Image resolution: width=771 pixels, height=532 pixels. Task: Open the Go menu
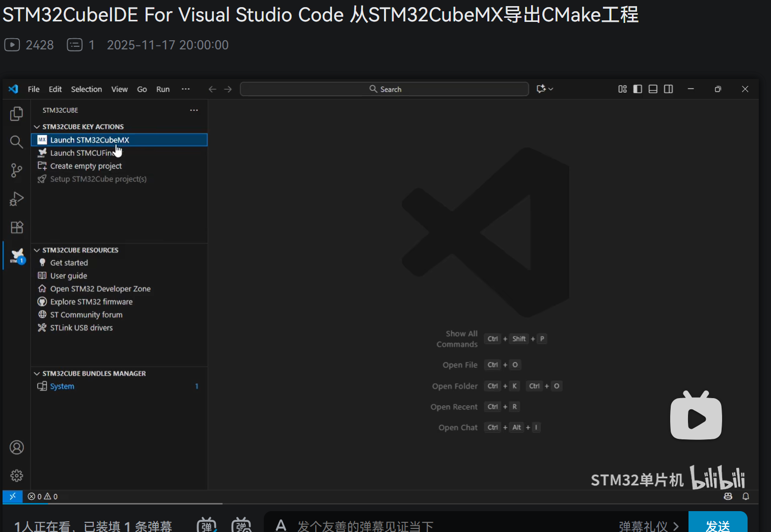click(142, 89)
